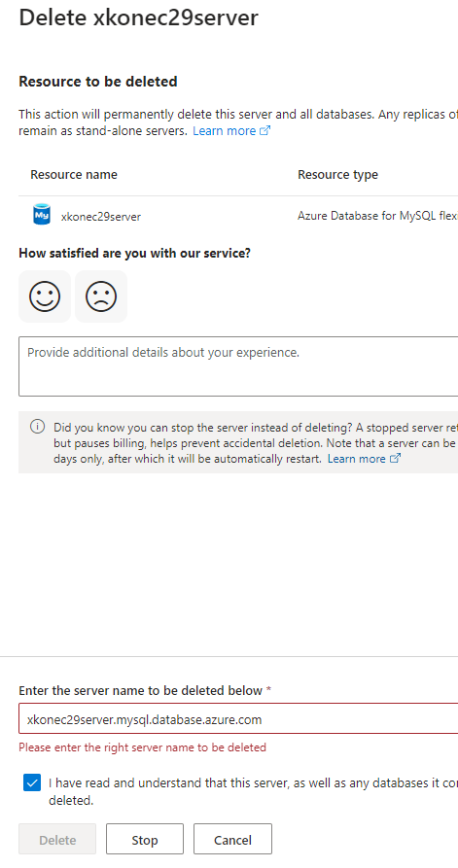Click the red server name error message
The width and height of the screenshot is (458, 868).
point(142,746)
